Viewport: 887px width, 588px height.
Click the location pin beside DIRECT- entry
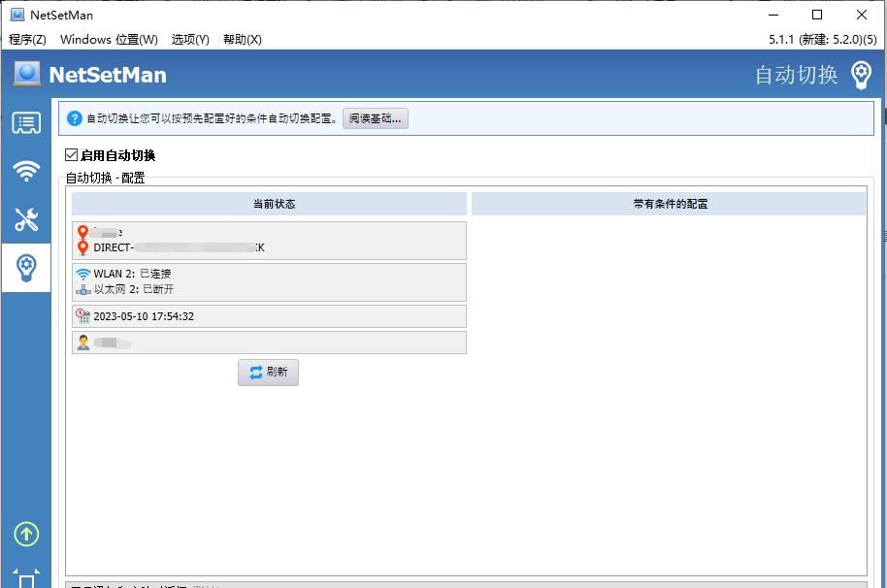point(83,247)
